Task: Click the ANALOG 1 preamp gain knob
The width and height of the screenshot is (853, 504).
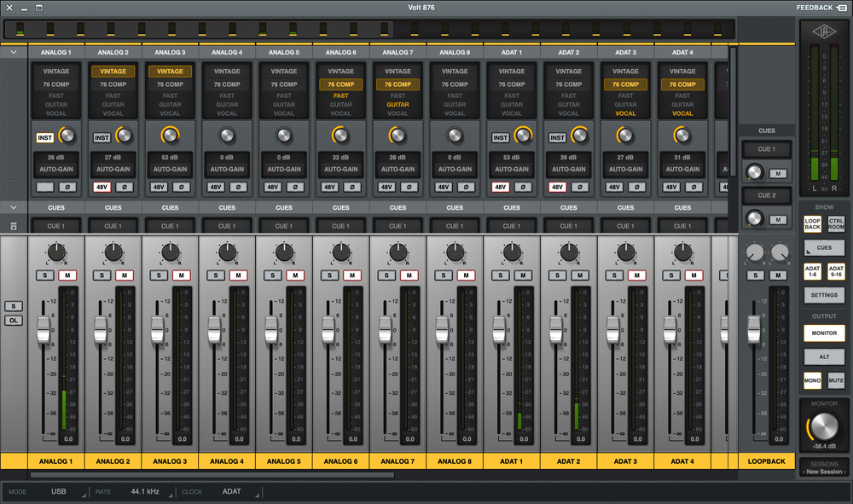Action: point(67,136)
